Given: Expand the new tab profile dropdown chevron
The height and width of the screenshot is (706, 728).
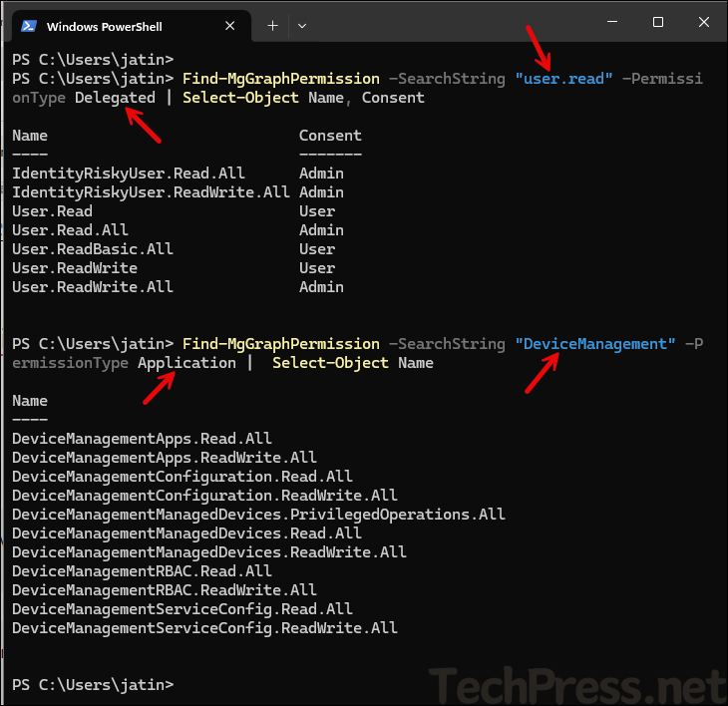Looking at the screenshot, I should [302, 26].
